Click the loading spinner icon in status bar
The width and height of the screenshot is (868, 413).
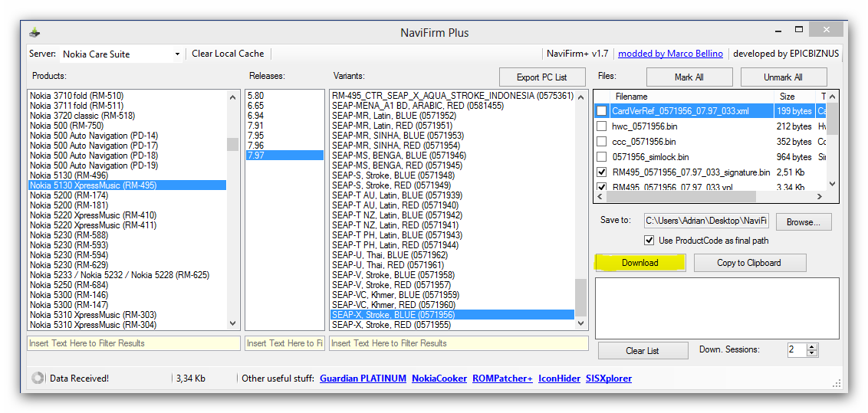37,378
